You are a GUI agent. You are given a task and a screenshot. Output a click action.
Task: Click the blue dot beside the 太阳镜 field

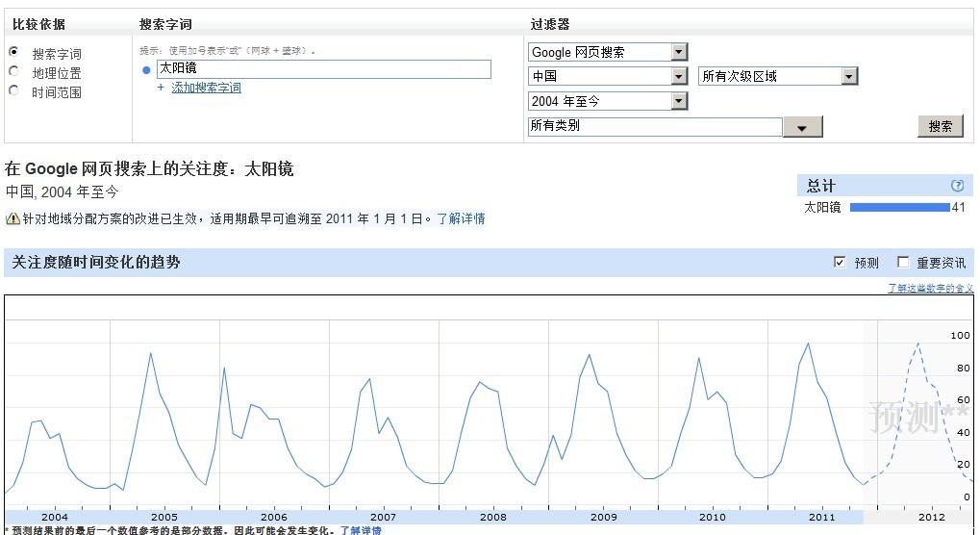(146, 70)
